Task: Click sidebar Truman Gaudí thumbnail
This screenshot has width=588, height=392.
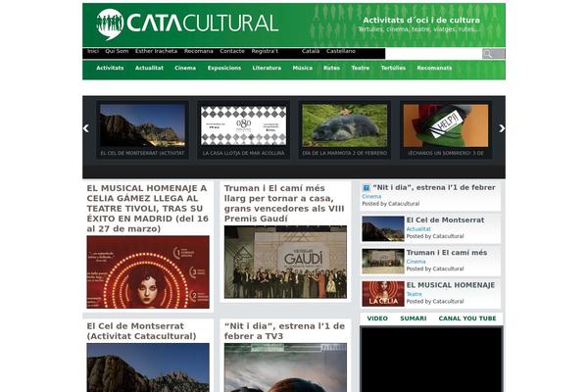Action: (383, 262)
